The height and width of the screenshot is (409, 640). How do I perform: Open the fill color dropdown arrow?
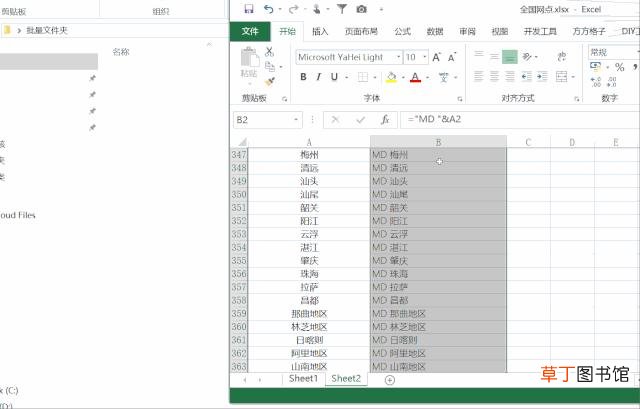pos(403,77)
